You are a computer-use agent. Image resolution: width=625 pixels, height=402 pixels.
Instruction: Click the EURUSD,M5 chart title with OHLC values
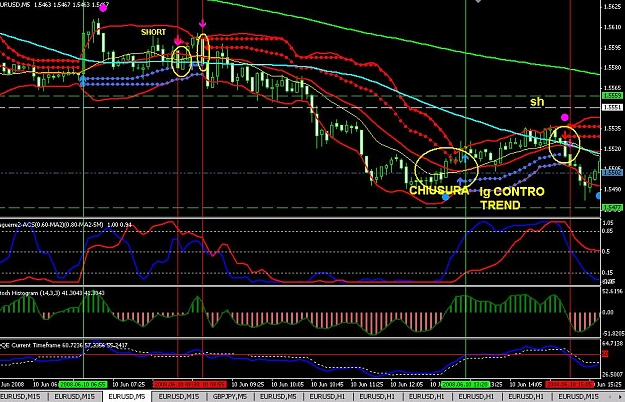(x=55, y=7)
